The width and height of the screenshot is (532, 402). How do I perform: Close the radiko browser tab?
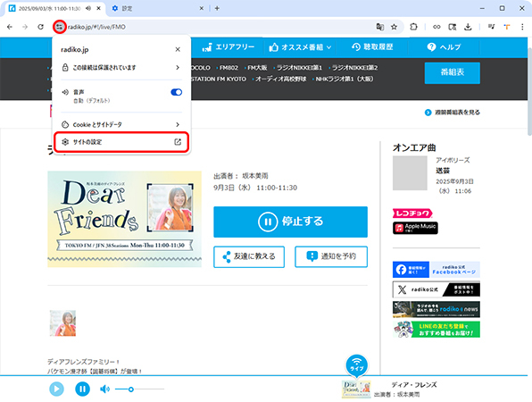99,9
